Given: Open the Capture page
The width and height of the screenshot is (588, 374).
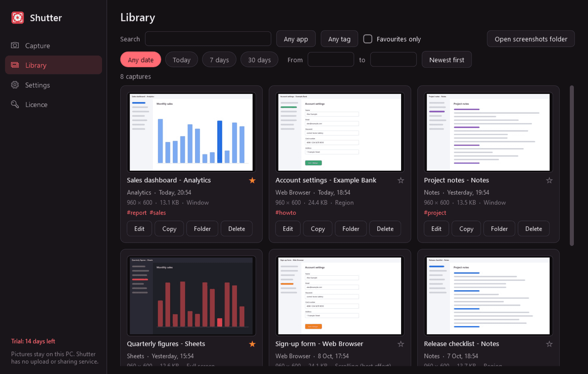Looking at the screenshot, I should [54, 45].
